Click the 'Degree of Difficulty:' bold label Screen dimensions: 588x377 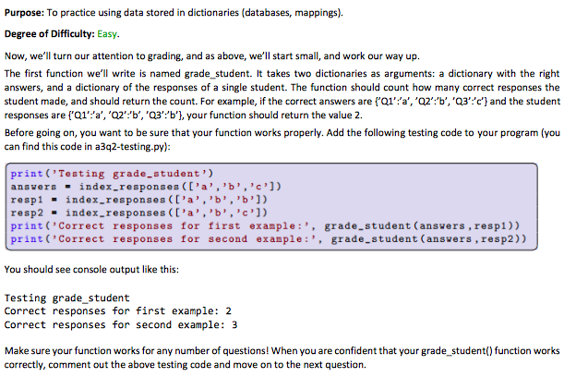coord(50,34)
